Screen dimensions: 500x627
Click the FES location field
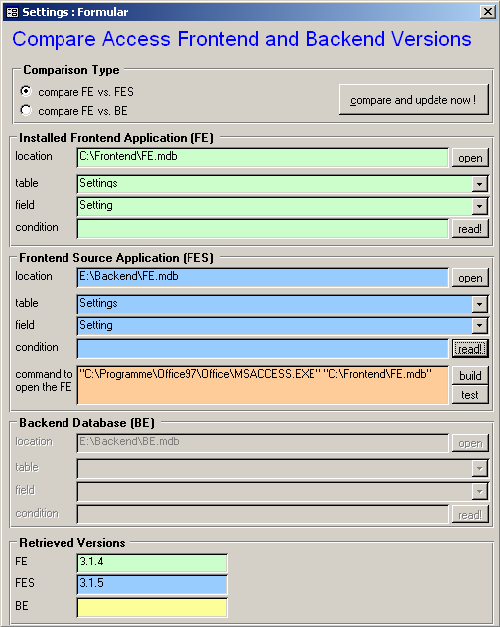click(x=262, y=278)
